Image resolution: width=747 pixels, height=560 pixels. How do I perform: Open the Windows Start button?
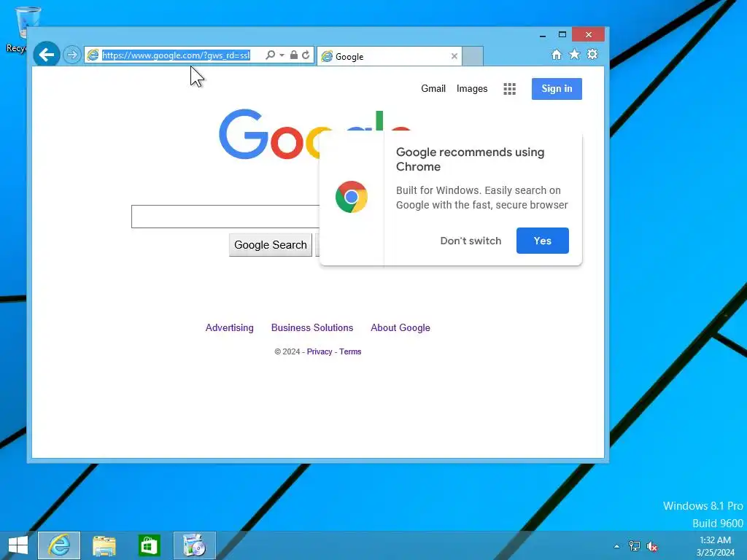tap(18, 545)
